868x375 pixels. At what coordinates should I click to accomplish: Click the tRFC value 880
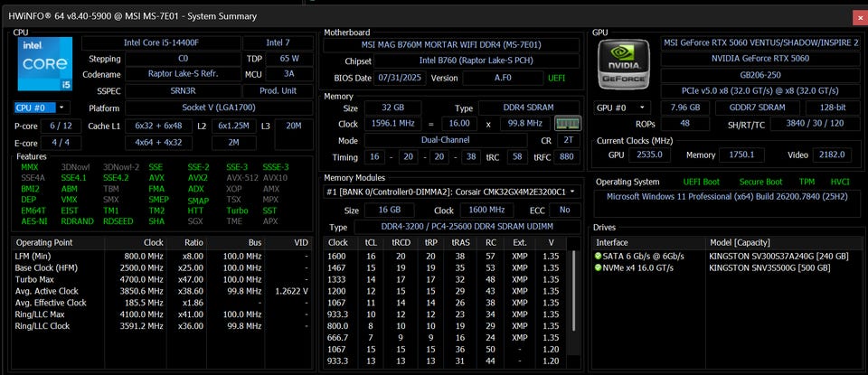click(568, 157)
